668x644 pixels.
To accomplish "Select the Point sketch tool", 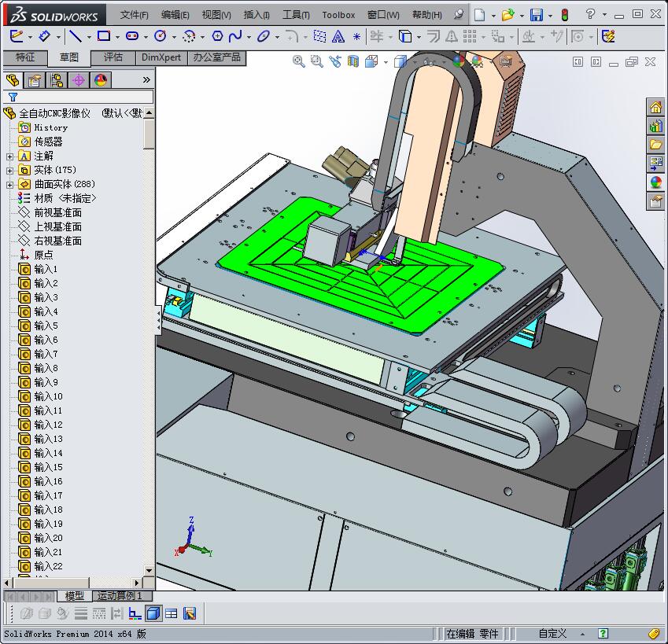I will click(356, 37).
